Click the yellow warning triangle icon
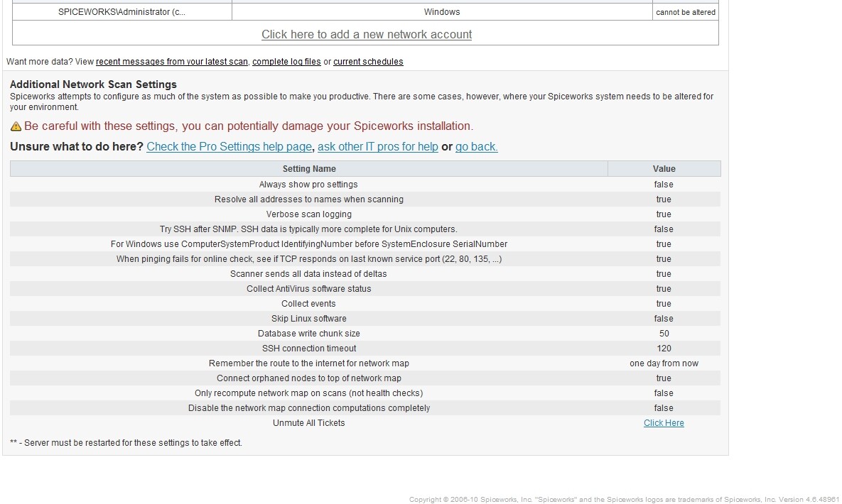The image size is (842, 504). (x=14, y=126)
